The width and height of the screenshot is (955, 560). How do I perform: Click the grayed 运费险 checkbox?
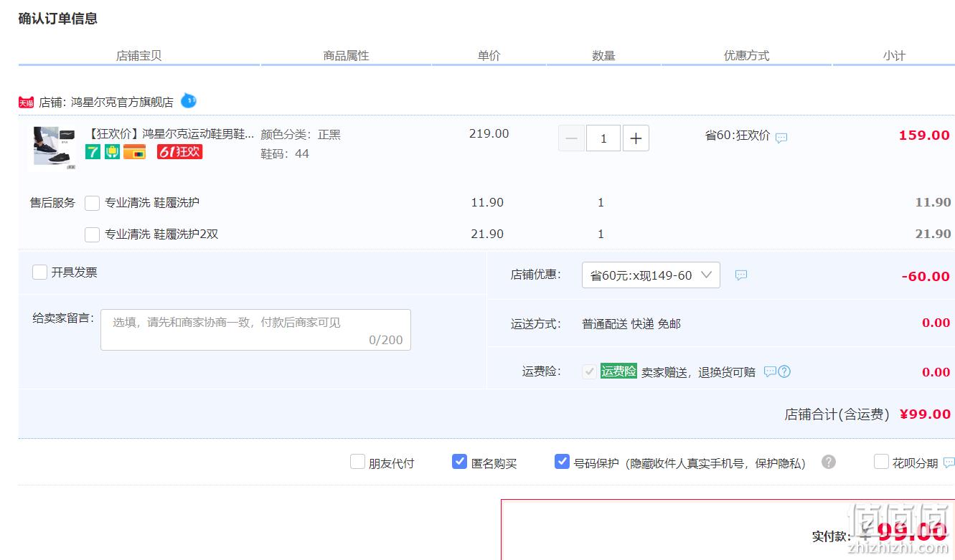pyautogui.click(x=589, y=371)
